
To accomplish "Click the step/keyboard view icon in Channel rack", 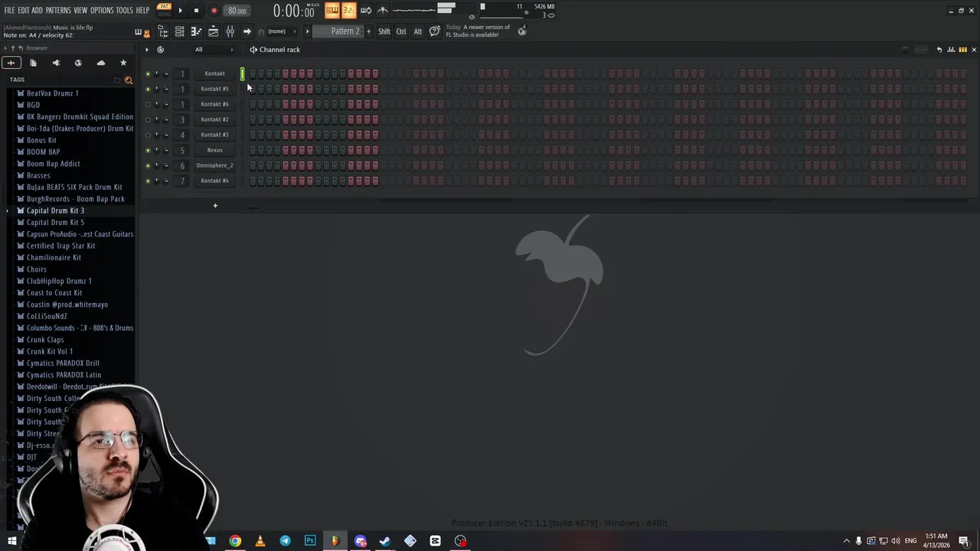I will pos(962,50).
